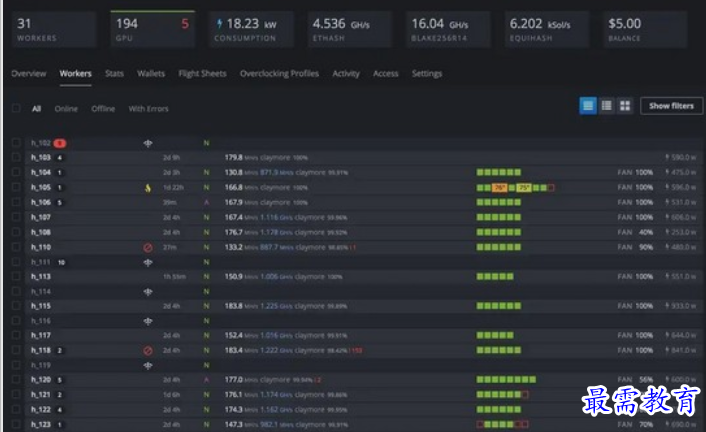Click the $5.00 Balance card

click(x=645, y=29)
